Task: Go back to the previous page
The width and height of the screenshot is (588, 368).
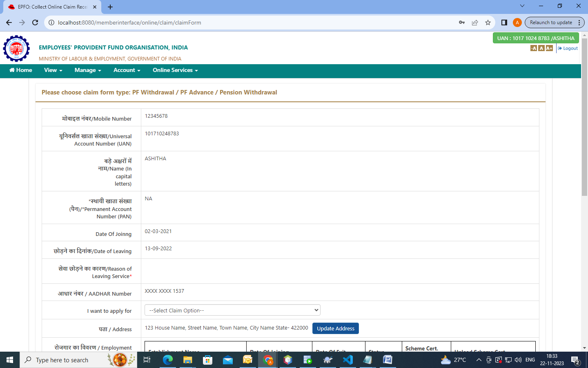Action: pyautogui.click(x=9, y=22)
